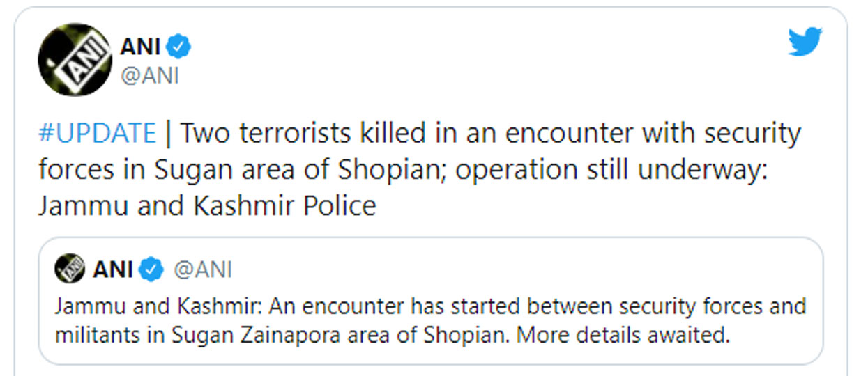Click ANI name in the quoted tweet

click(113, 269)
